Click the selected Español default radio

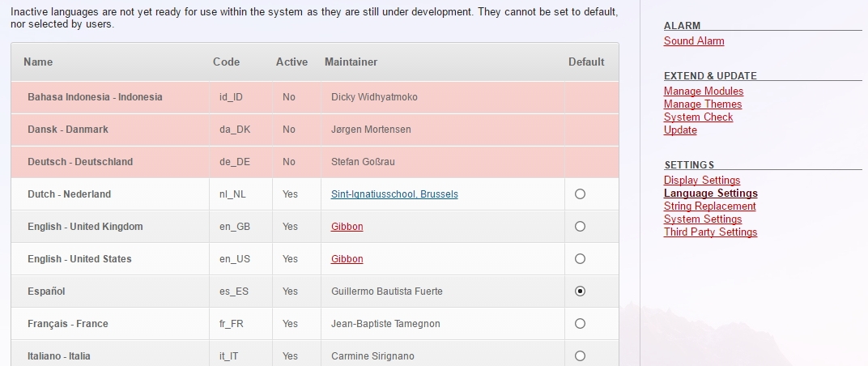click(x=580, y=292)
